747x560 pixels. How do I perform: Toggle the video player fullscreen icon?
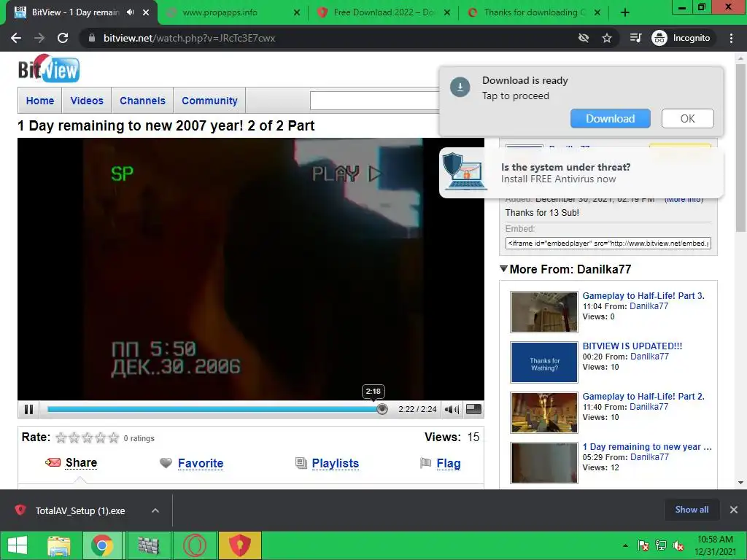[x=473, y=409]
